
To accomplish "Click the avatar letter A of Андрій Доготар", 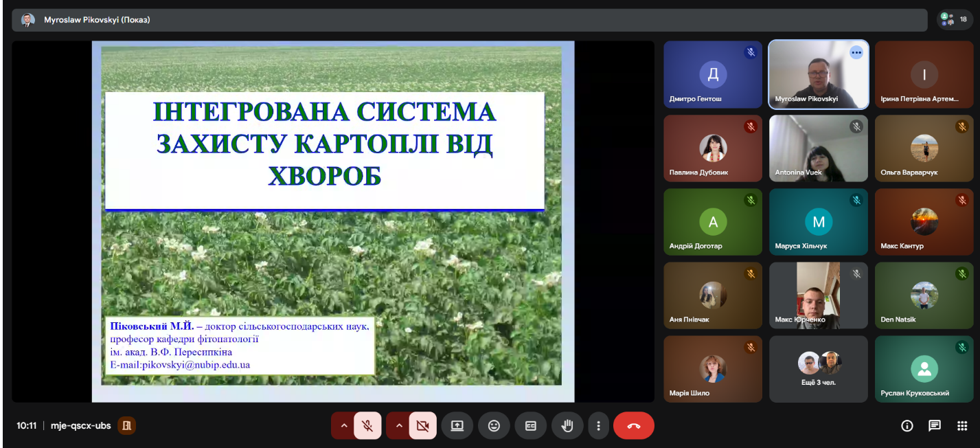I will (x=713, y=222).
